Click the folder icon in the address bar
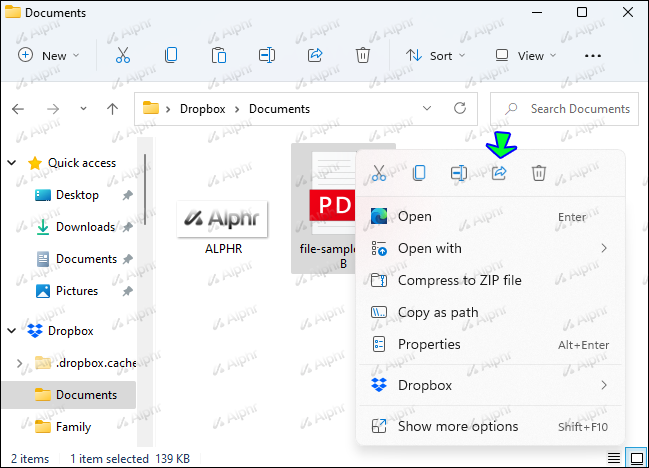The image size is (649, 468). click(151, 108)
